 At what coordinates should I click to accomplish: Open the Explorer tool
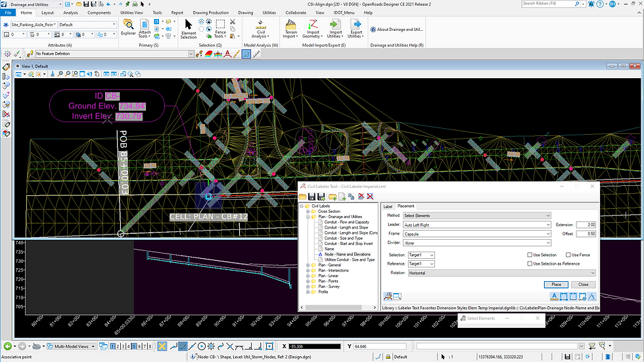coord(128,27)
